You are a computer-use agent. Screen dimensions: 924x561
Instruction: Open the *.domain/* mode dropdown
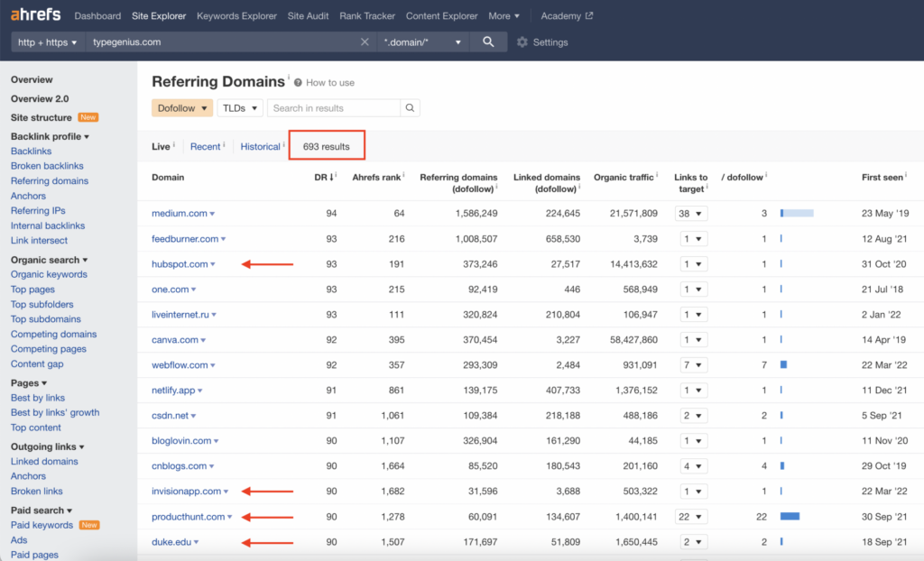422,41
